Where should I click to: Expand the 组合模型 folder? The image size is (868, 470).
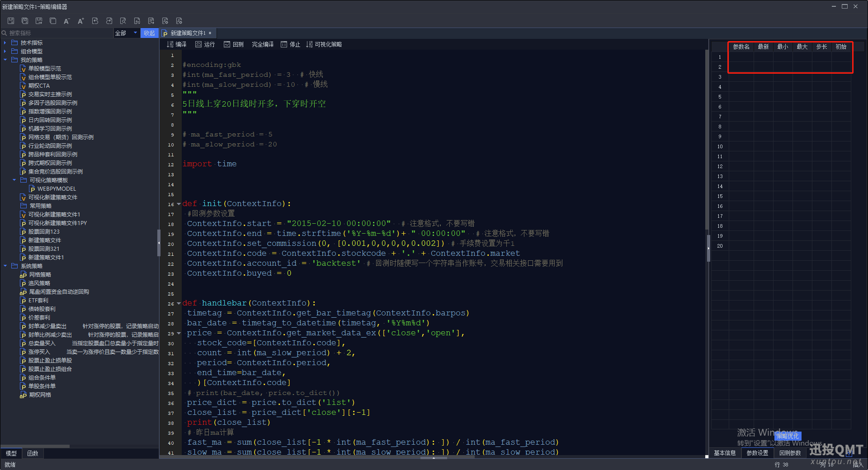pyautogui.click(x=5, y=51)
